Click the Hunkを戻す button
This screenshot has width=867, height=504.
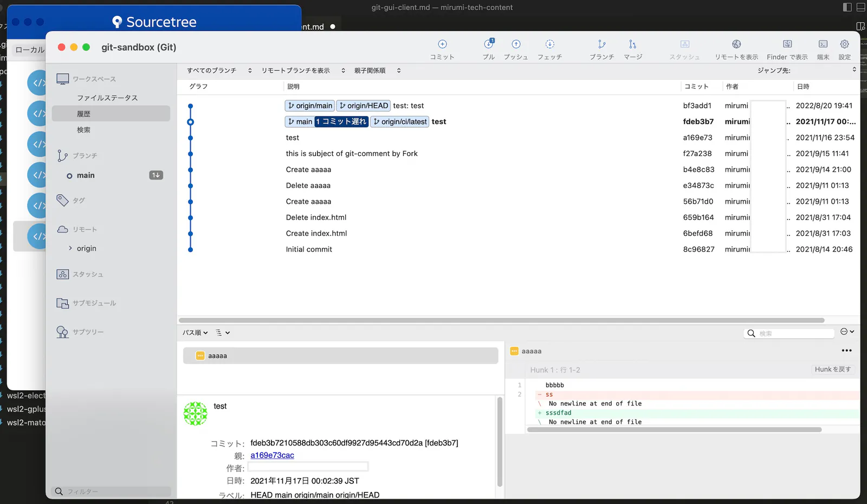pos(833,370)
